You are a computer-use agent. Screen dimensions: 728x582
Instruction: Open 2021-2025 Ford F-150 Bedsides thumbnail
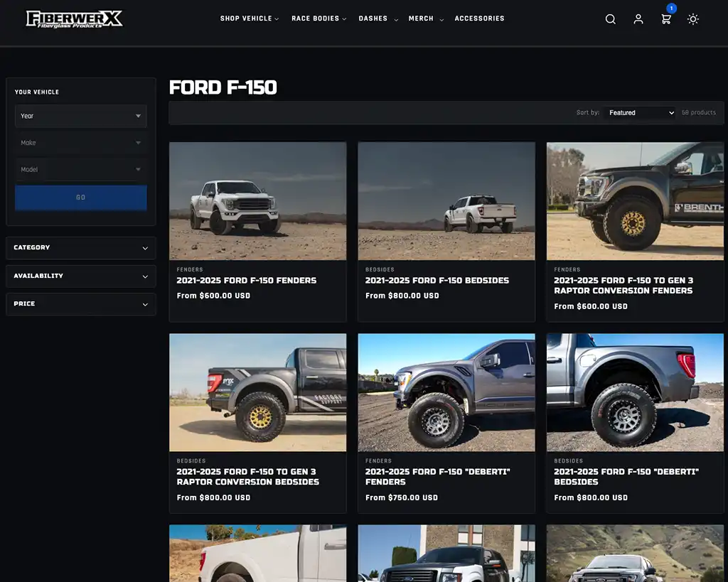click(x=446, y=201)
